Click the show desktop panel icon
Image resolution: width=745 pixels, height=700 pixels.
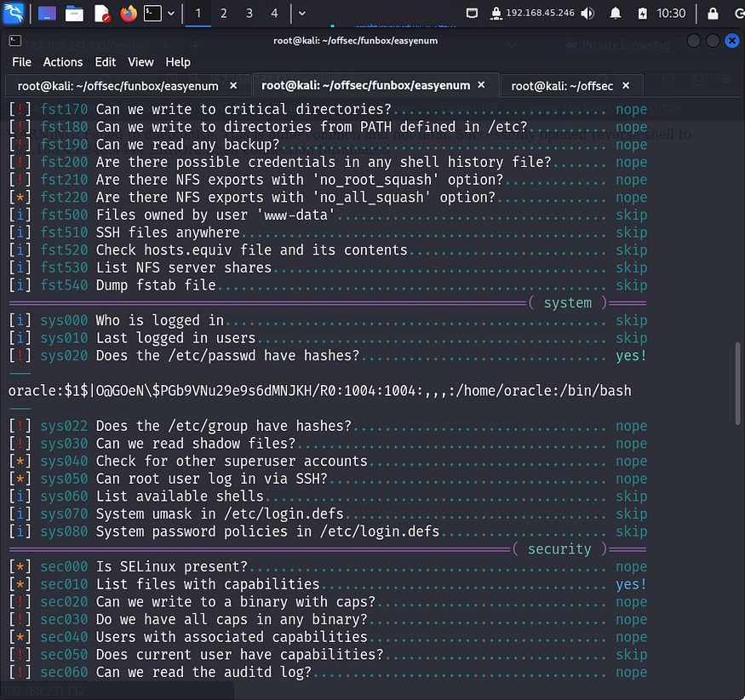pyautogui.click(x=47, y=14)
